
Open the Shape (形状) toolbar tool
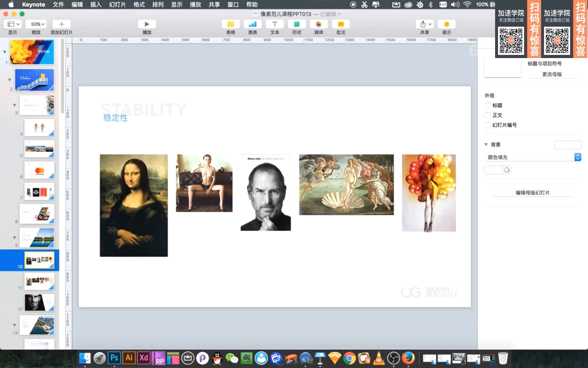pos(297,24)
